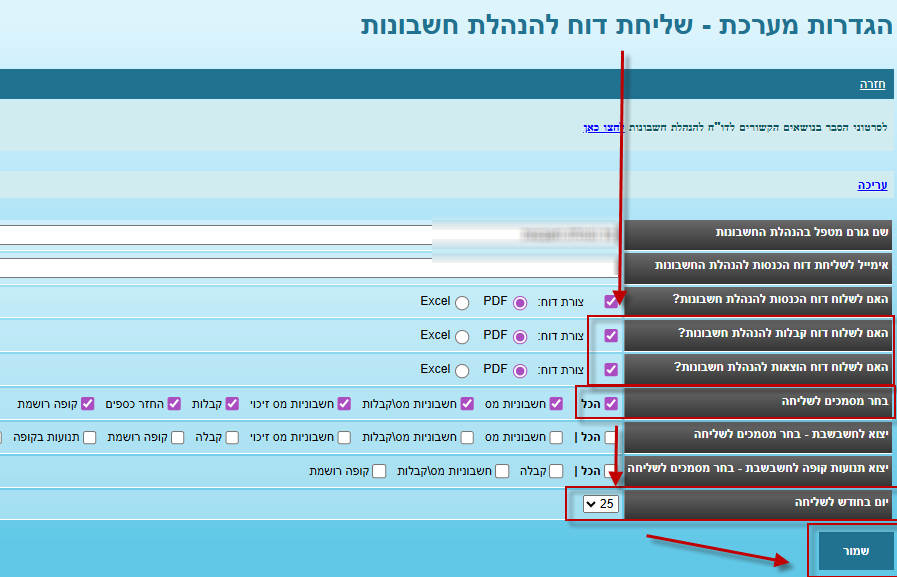Click the שמור (Save) button
The image size is (897, 577).
[856, 551]
